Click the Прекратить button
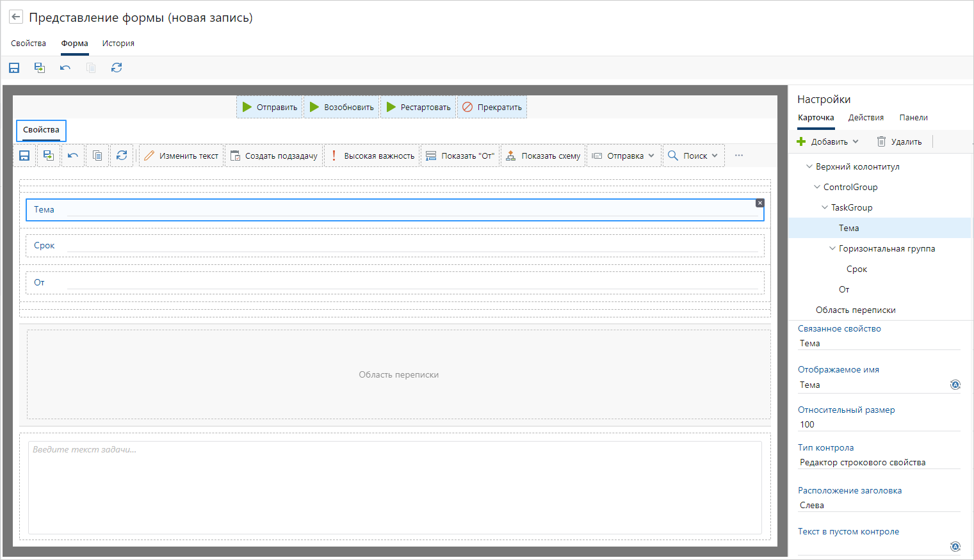The height and width of the screenshot is (560, 974). [492, 108]
